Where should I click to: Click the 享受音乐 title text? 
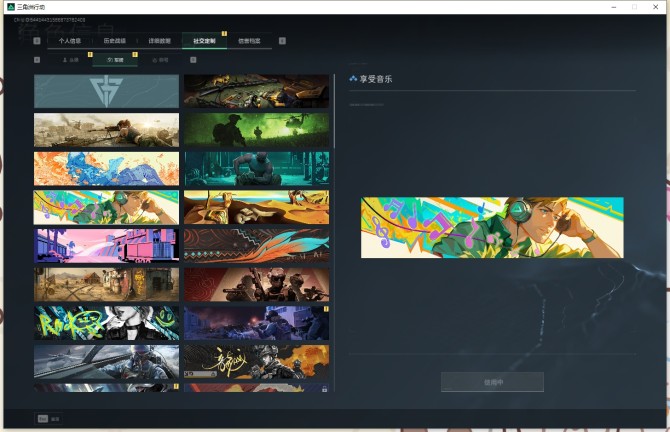[376, 79]
